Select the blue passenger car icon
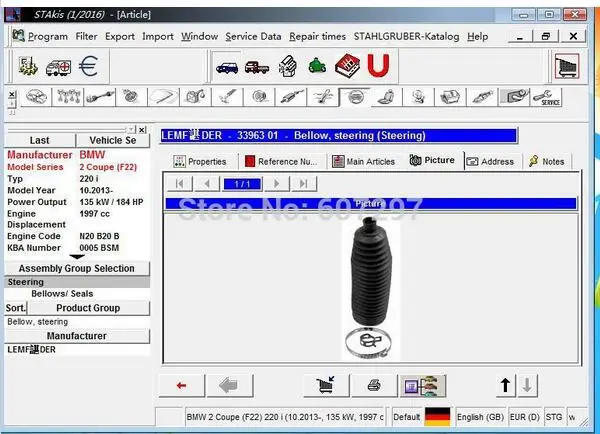Viewport: 600px width, 434px height. point(227,68)
